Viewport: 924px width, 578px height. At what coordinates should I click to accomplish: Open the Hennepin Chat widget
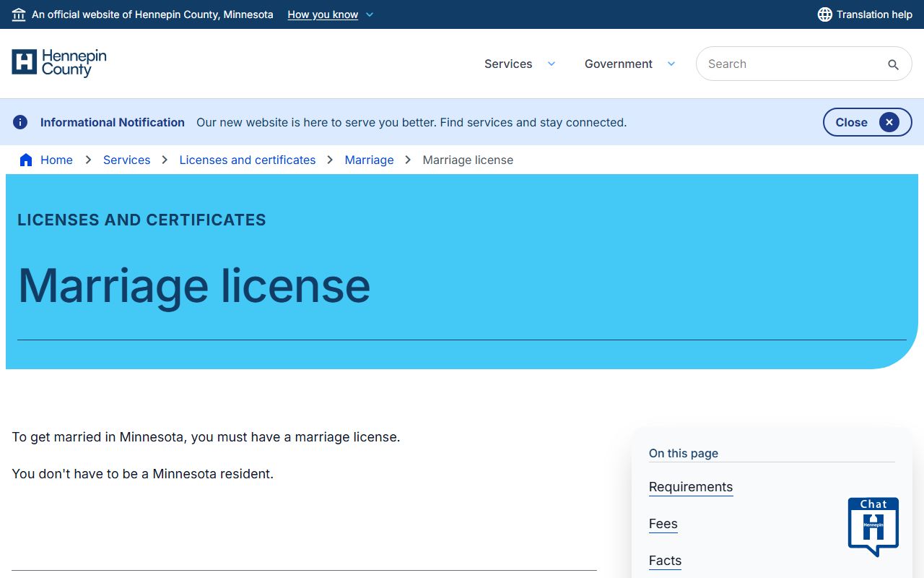pyautogui.click(x=873, y=527)
